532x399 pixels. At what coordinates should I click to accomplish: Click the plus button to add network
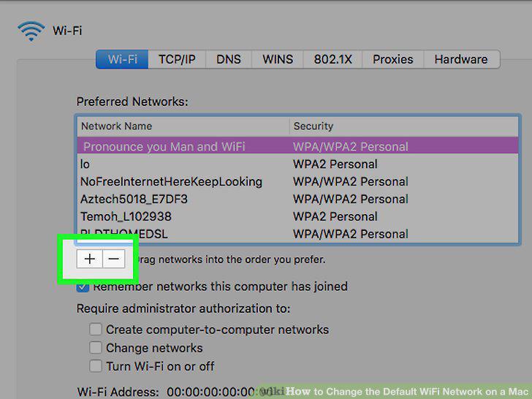(90, 259)
